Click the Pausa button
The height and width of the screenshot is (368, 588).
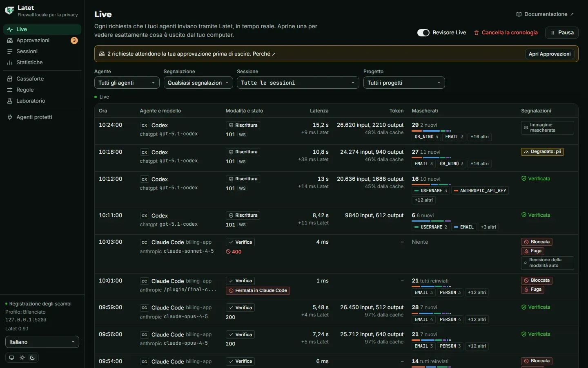(562, 33)
